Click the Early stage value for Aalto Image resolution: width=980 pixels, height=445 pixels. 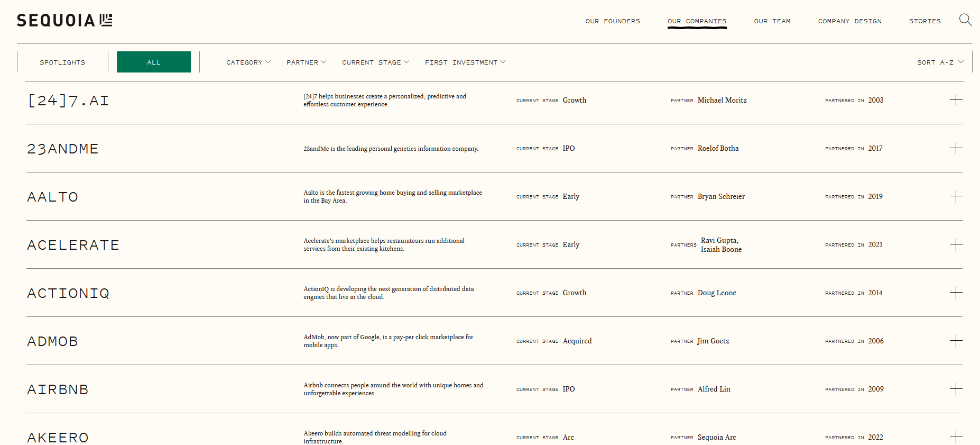point(571,196)
